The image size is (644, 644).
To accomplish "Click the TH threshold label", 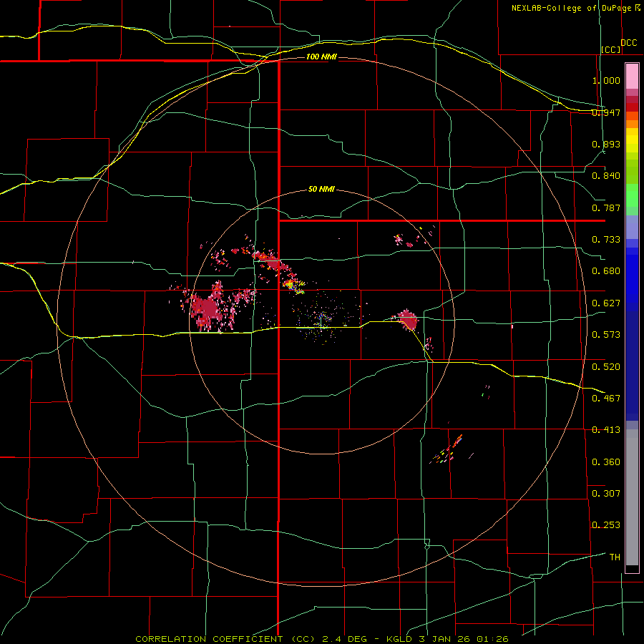I will click(615, 557).
